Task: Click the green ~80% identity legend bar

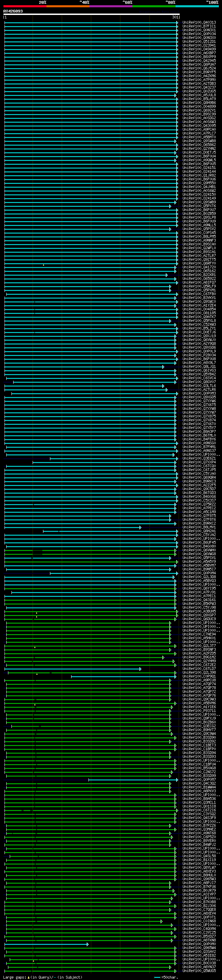Action: [x=154, y=6]
